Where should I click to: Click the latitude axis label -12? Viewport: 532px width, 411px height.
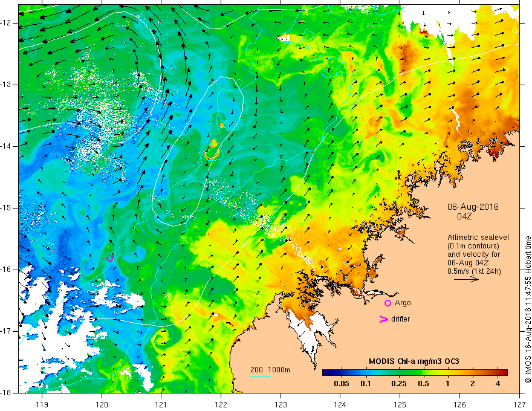[x=6, y=23]
